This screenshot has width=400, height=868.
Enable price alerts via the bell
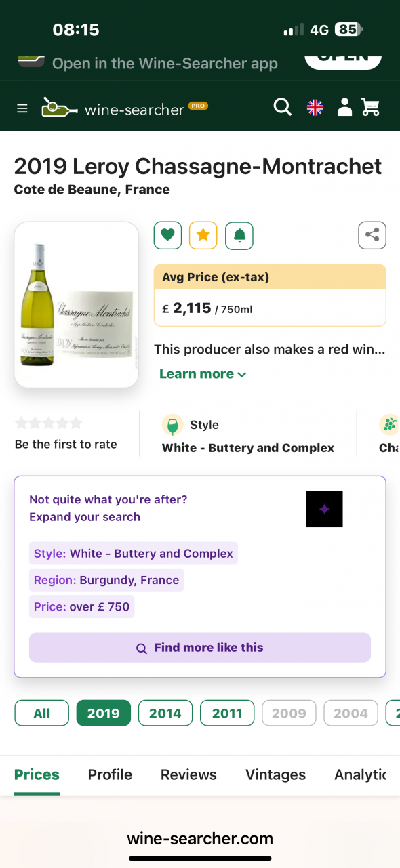point(239,234)
